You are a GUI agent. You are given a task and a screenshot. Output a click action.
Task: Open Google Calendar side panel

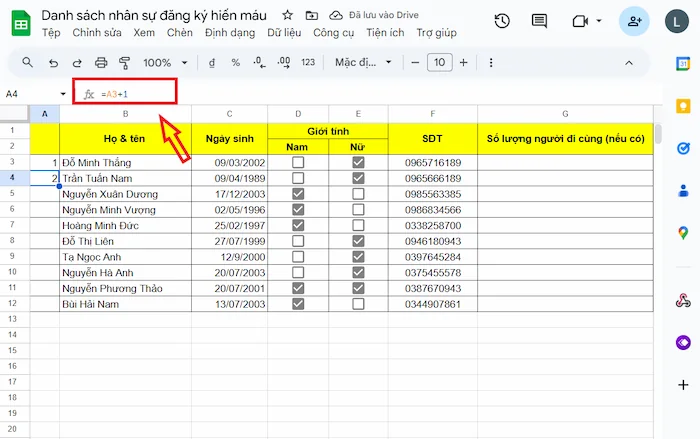pos(683,64)
